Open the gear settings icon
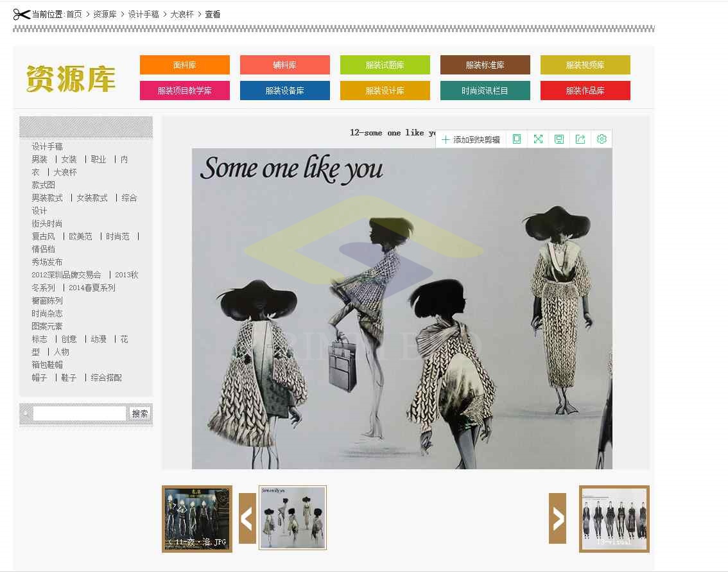This screenshot has height=572, width=728. 602,139
